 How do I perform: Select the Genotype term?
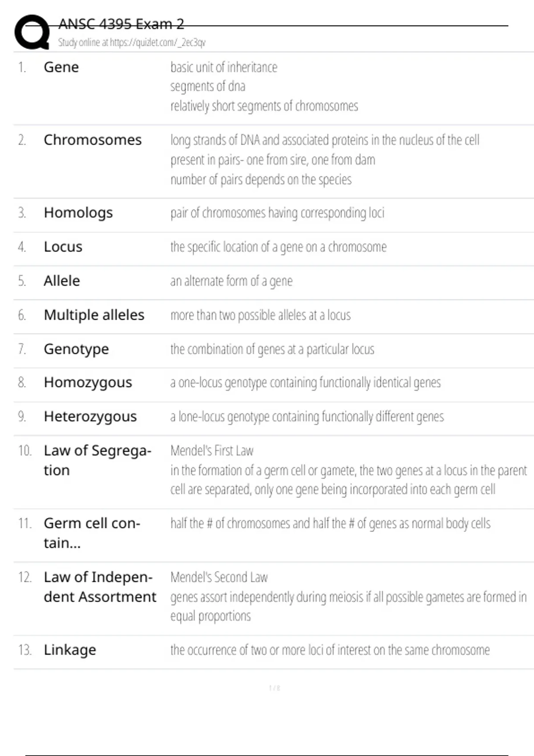tap(76, 349)
